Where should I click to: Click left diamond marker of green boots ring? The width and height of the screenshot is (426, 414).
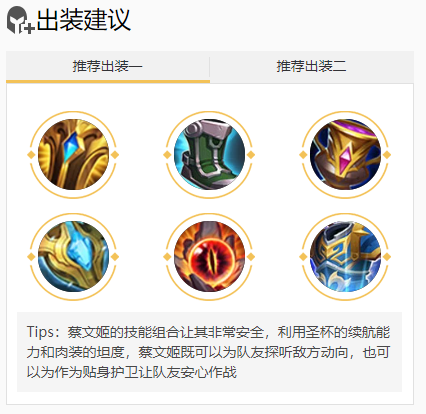(167, 155)
